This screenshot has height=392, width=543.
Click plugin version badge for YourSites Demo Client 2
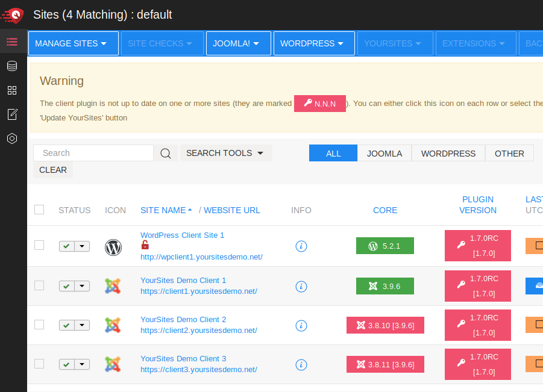pos(478,325)
